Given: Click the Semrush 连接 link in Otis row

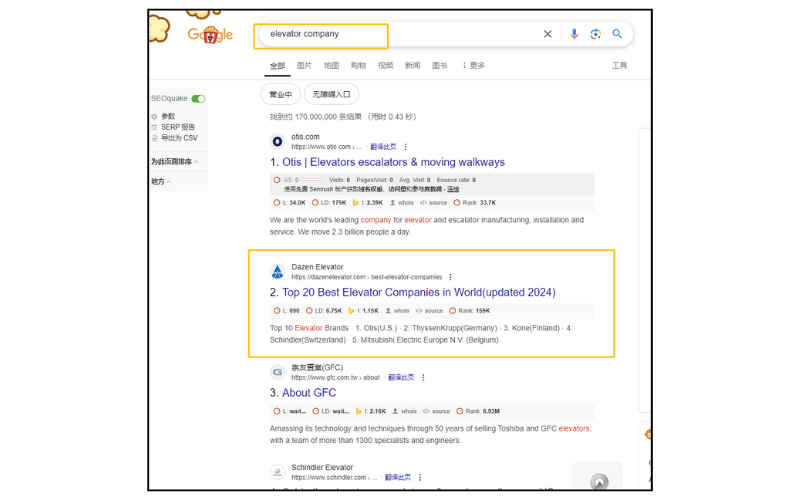Looking at the screenshot, I should (453, 189).
